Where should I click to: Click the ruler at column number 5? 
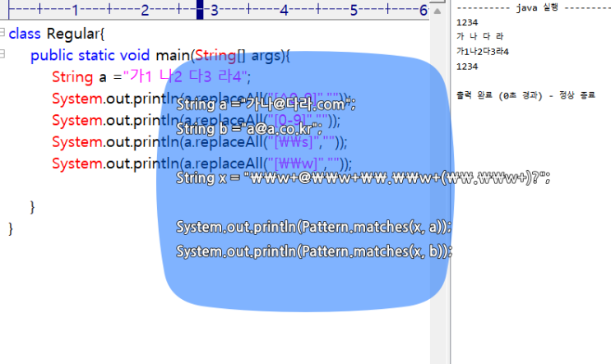click(354, 10)
